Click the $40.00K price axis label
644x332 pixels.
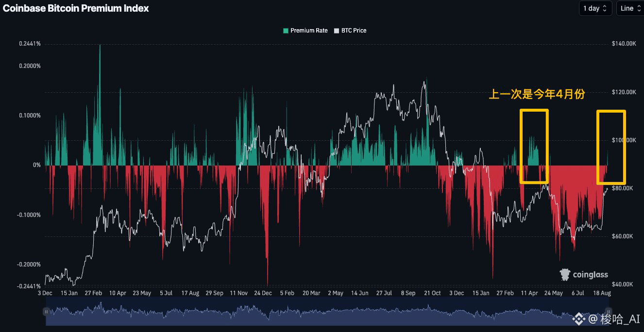[623, 284]
